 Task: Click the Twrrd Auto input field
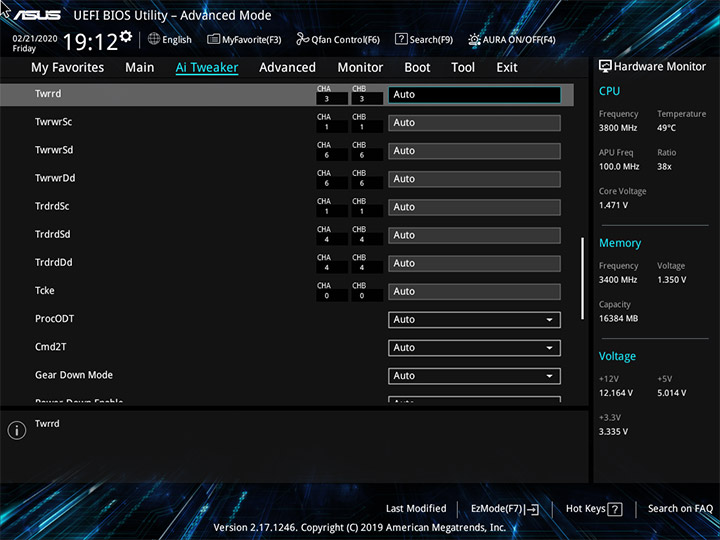coord(474,95)
